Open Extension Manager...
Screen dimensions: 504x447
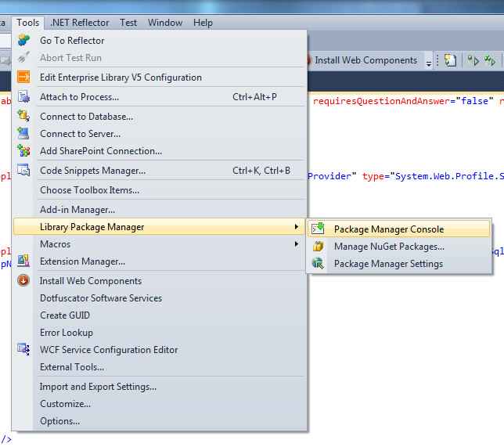pos(159,261)
